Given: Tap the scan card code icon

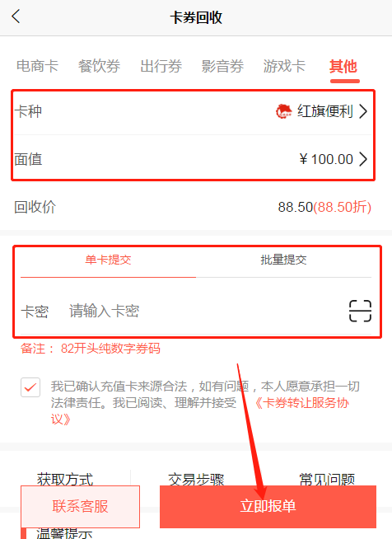Looking at the screenshot, I should pyautogui.click(x=360, y=311).
